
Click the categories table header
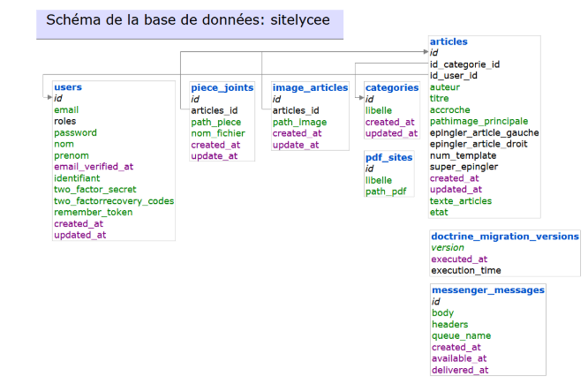[392, 87]
